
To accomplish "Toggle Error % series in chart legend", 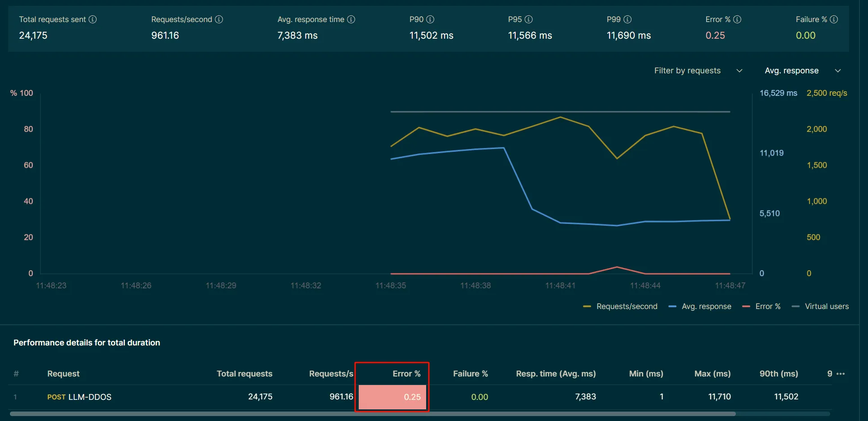I will pos(761,306).
